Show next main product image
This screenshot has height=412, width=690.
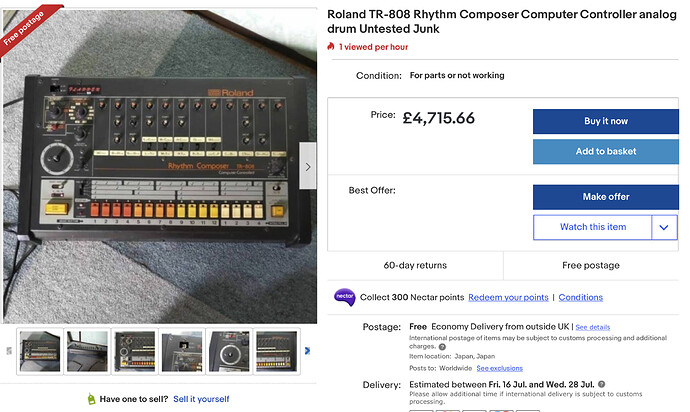(308, 167)
